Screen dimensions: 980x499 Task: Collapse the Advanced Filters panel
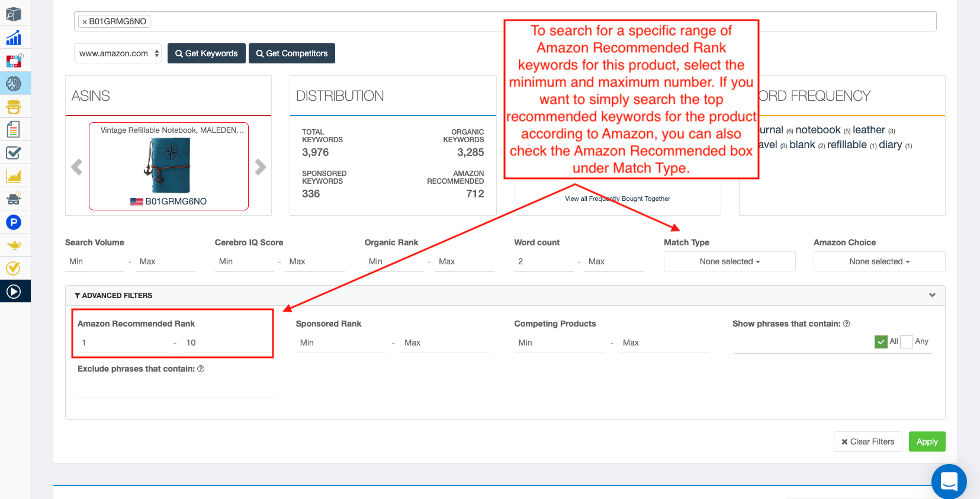(932, 295)
